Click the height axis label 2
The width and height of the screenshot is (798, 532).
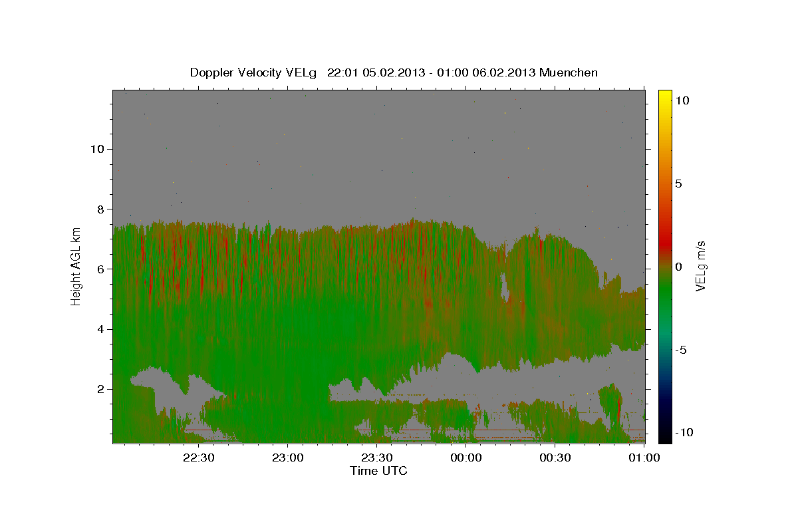(99, 389)
